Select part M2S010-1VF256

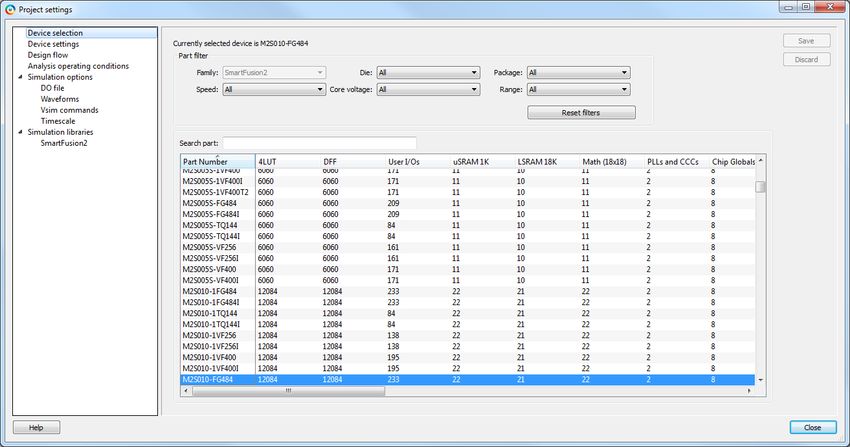click(x=467, y=335)
